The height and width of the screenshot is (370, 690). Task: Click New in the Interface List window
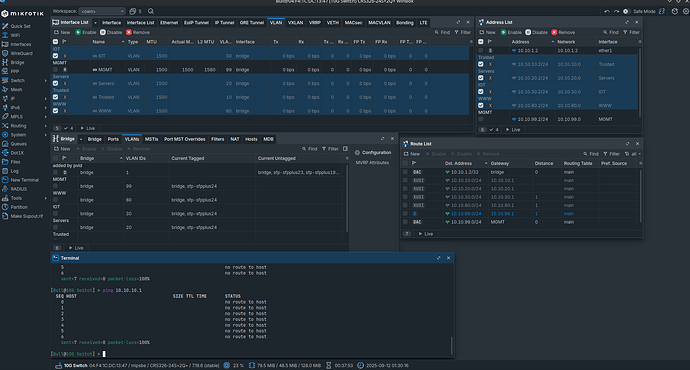[62, 32]
